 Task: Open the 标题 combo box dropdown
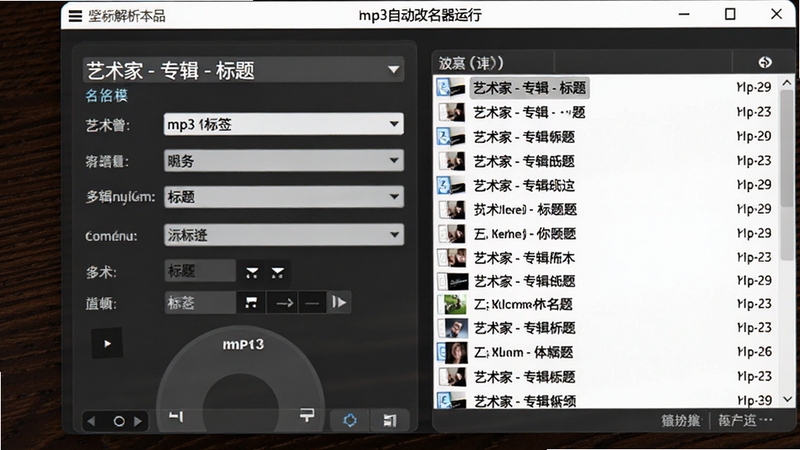(x=284, y=196)
